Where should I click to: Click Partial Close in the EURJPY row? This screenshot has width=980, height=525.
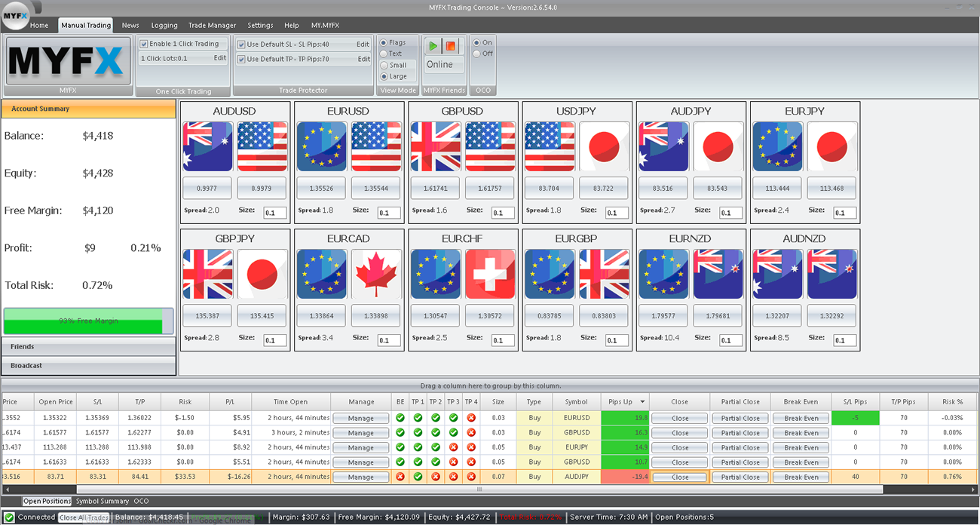741,447
